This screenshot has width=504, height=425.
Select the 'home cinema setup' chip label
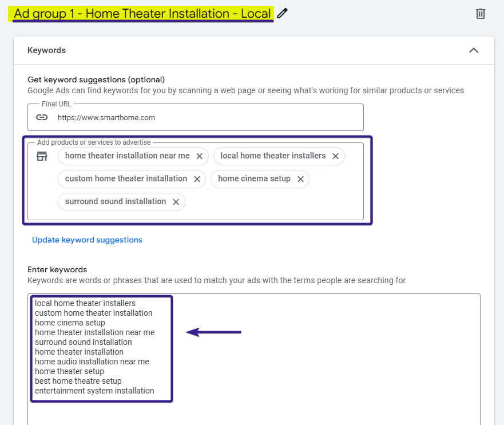254,178
